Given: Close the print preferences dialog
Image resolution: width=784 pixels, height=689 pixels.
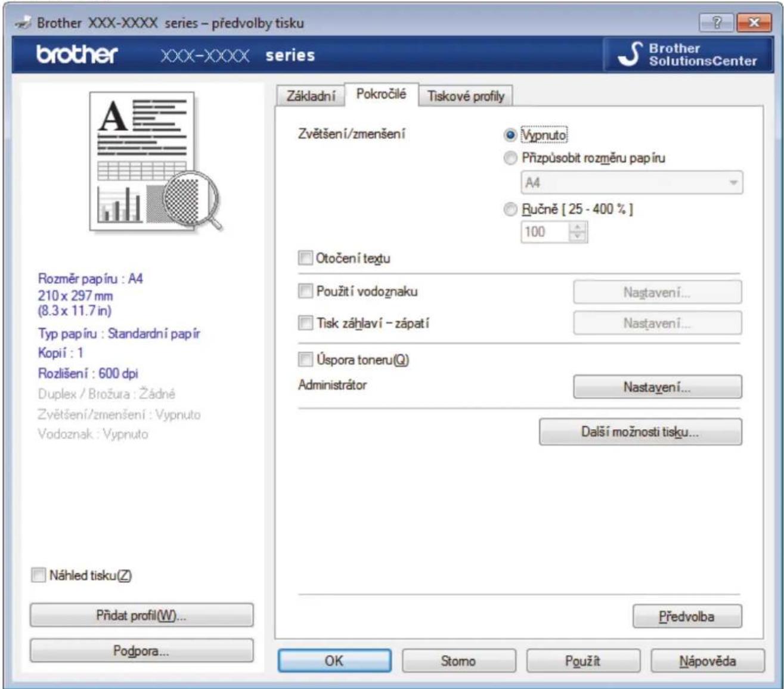Looking at the screenshot, I should 753,22.
